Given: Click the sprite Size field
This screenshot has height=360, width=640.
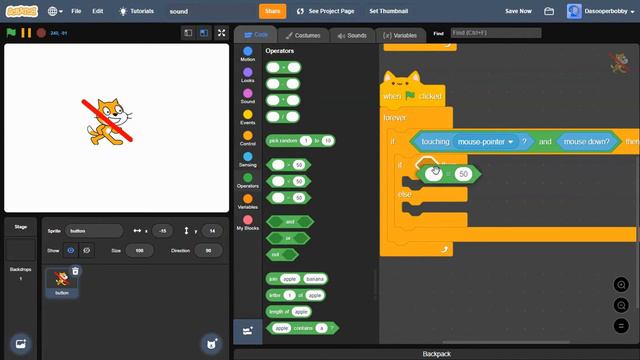Looking at the screenshot, I should (x=140, y=251).
